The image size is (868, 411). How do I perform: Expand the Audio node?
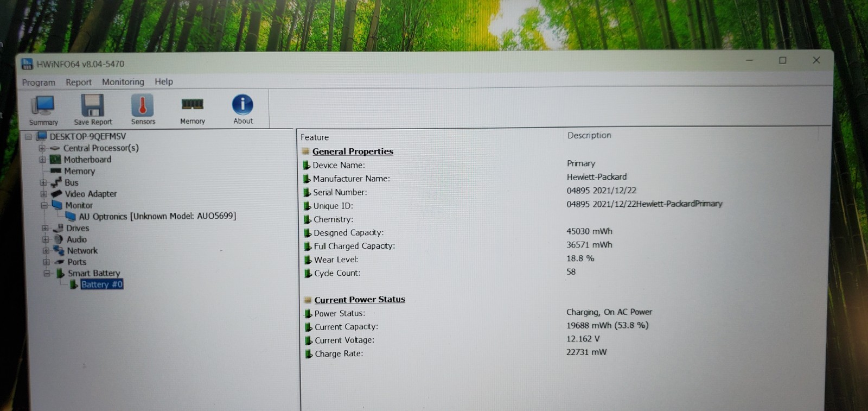[46, 239]
